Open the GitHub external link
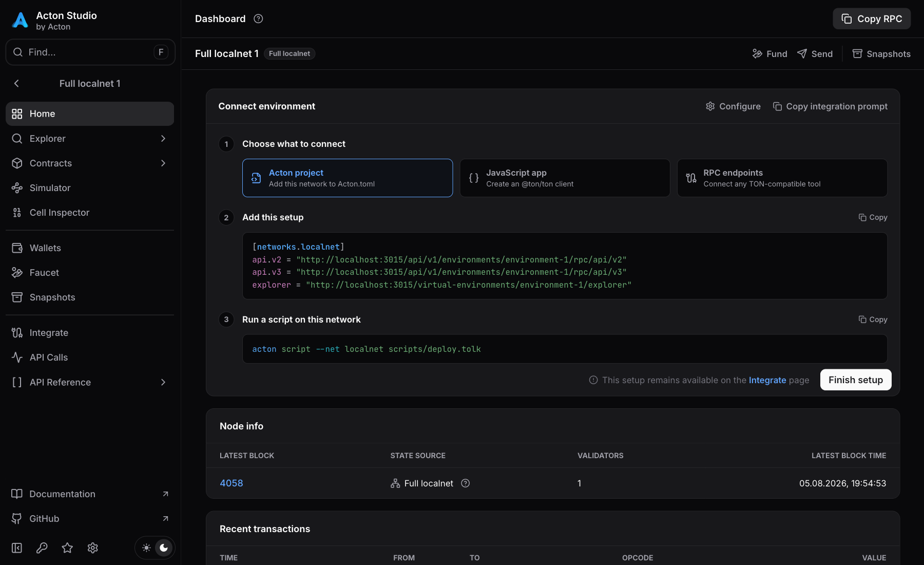Screen dimensions: 924x565 [90, 519]
